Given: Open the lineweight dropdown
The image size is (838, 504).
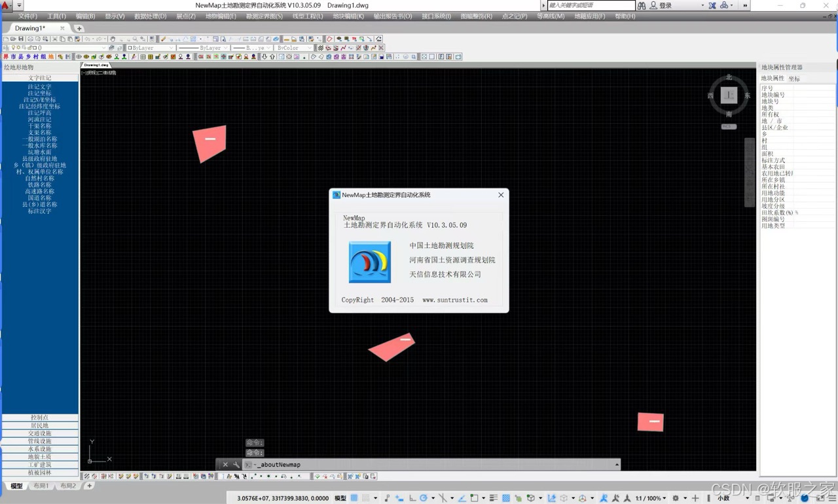Looking at the screenshot, I should [x=268, y=48].
